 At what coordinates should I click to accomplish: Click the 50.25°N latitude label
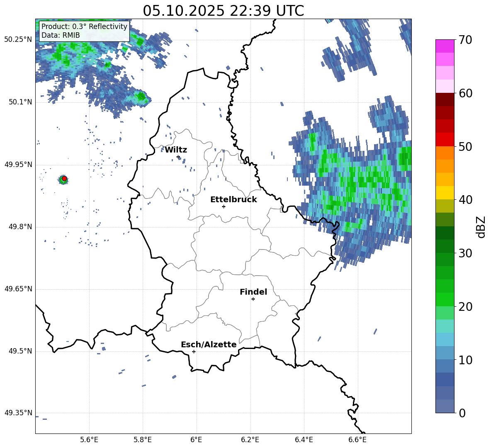(18, 40)
